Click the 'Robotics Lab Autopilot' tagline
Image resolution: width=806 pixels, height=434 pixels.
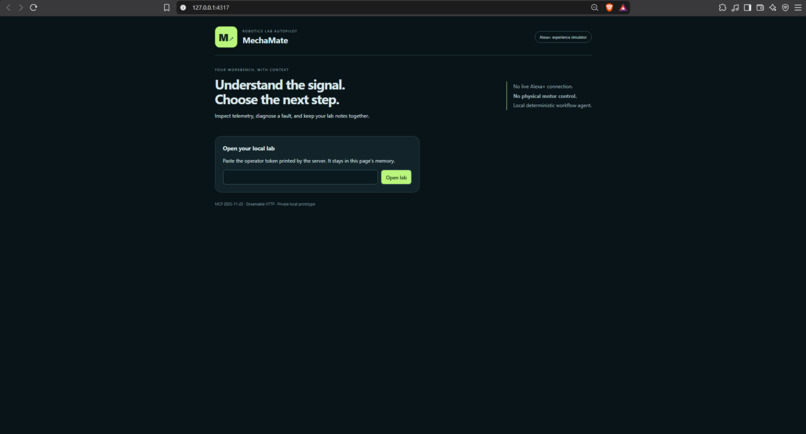click(269, 31)
